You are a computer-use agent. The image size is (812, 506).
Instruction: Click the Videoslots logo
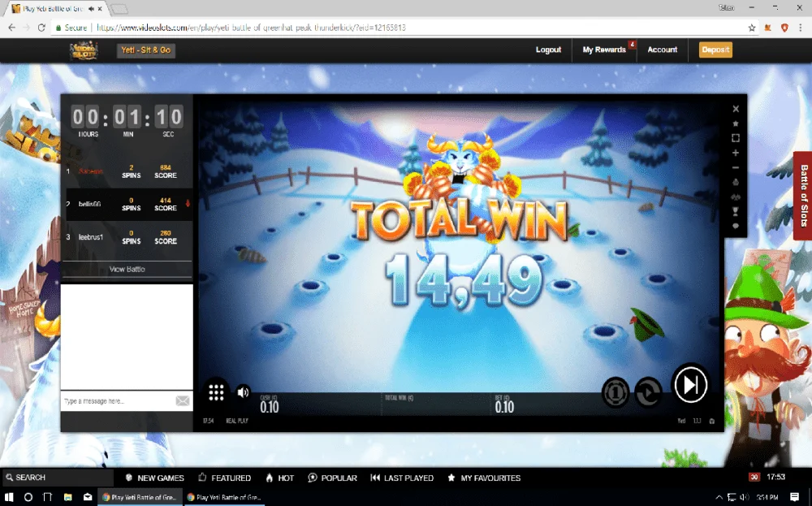[x=84, y=50]
